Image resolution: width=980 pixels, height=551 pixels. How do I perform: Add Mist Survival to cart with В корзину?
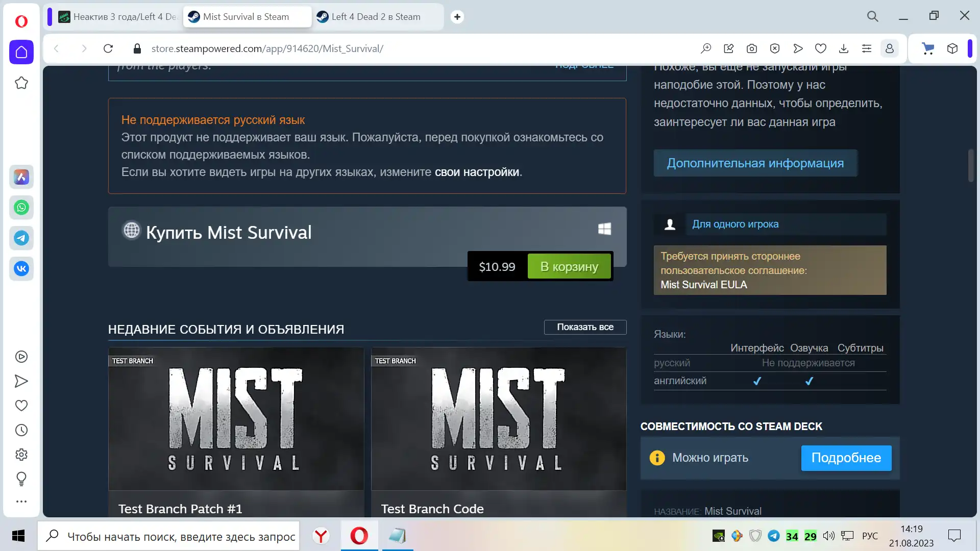569,266
